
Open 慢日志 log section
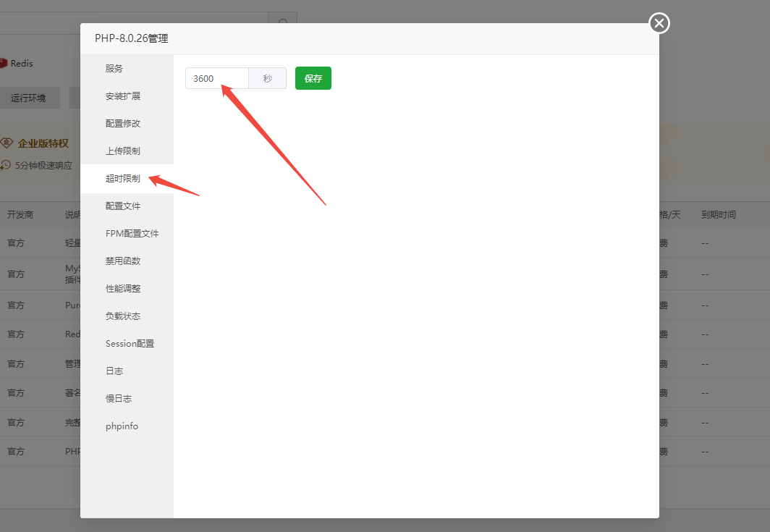point(119,399)
